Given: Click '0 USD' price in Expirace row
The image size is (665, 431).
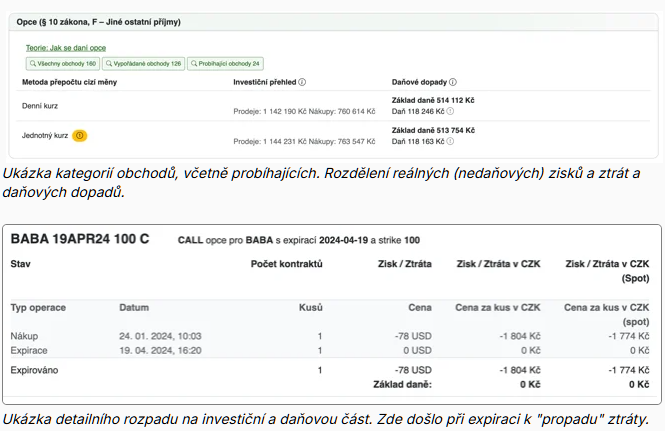Looking at the screenshot, I should (x=417, y=350).
